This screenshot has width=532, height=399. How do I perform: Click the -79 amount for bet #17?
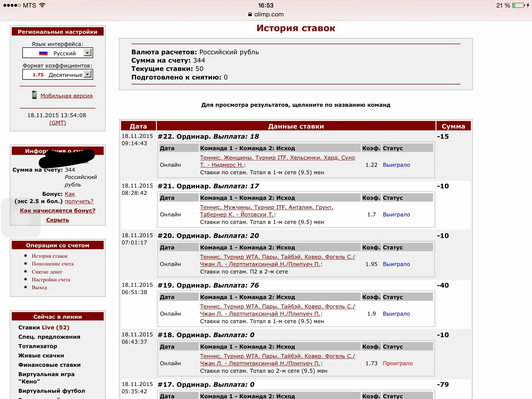[x=443, y=384]
